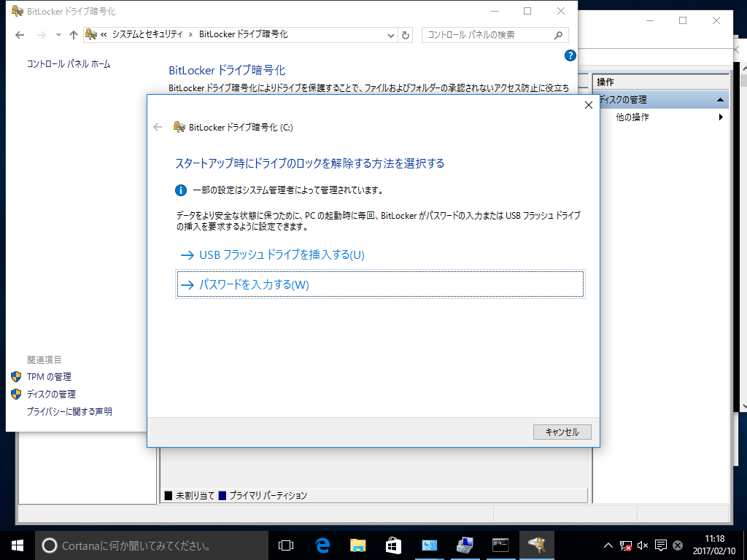747x560 pixels.
Task: Click the info icon beside administrator notice
Action: 181,190
